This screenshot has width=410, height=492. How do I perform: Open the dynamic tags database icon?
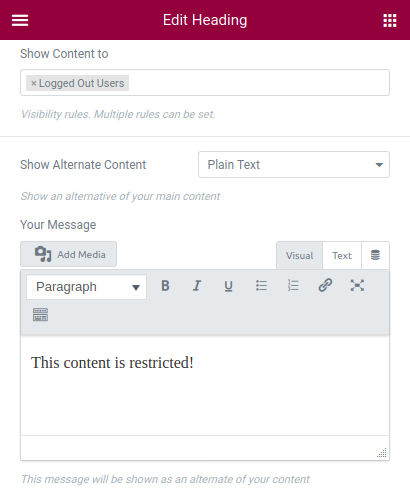pos(375,255)
